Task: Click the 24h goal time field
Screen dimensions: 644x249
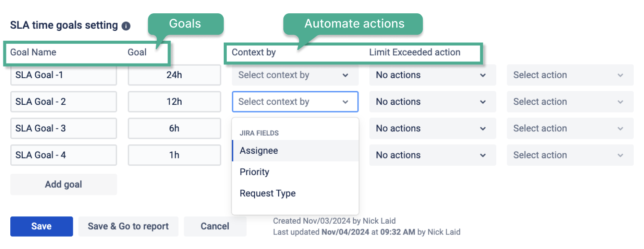Action: (x=174, y=75)
